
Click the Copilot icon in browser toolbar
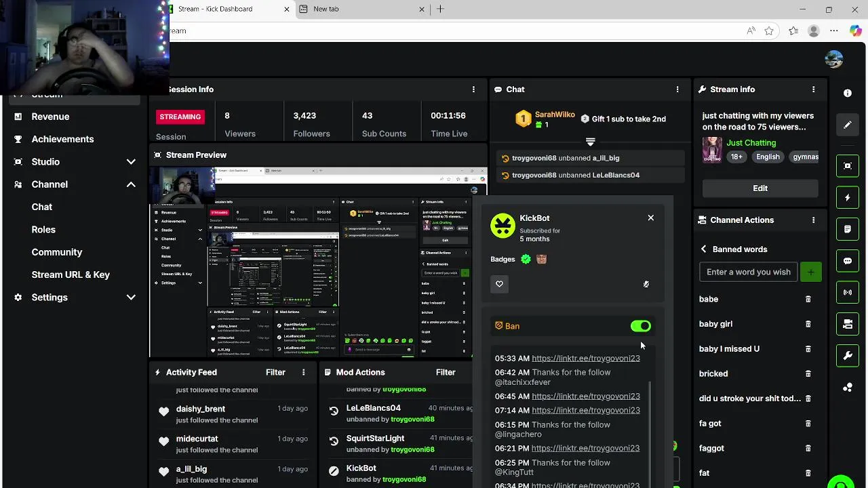[x=856, y=30]
